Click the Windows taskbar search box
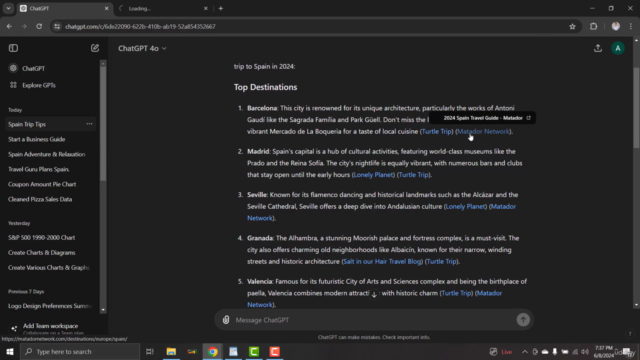Screen dimensions: 640x360 (80, 351)
